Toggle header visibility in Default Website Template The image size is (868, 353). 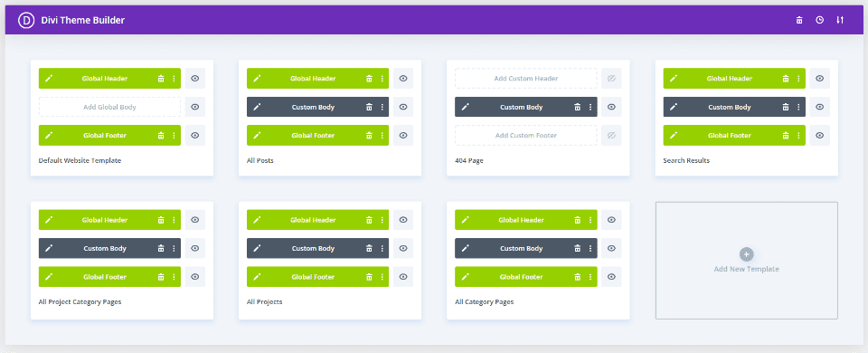point(195,79)
